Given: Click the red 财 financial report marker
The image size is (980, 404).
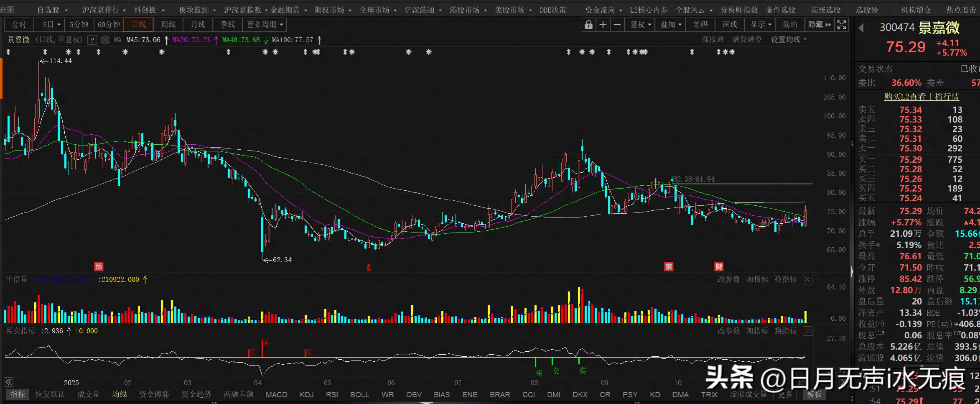Looking at the screenshot, I should point(718,266).
